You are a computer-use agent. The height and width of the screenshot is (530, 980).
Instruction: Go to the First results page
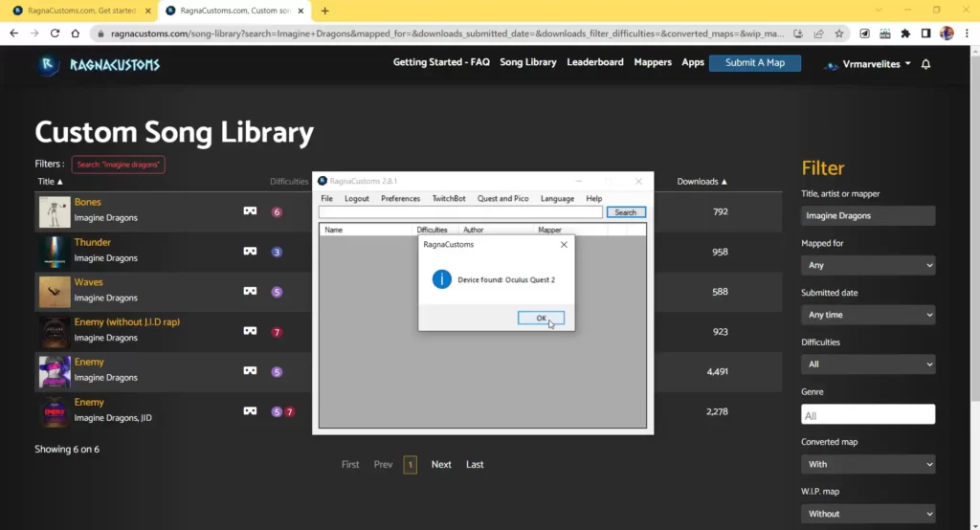[350, 464]
